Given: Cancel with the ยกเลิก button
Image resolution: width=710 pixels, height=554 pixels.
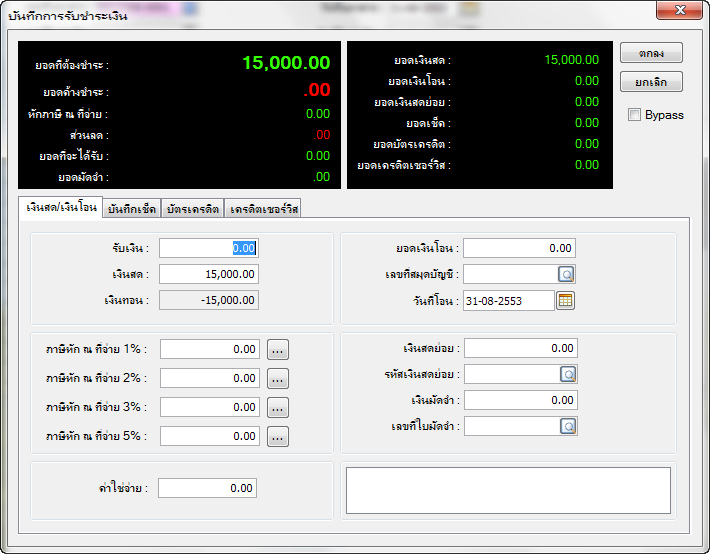Looking at the screenshot, I should 651,82.
